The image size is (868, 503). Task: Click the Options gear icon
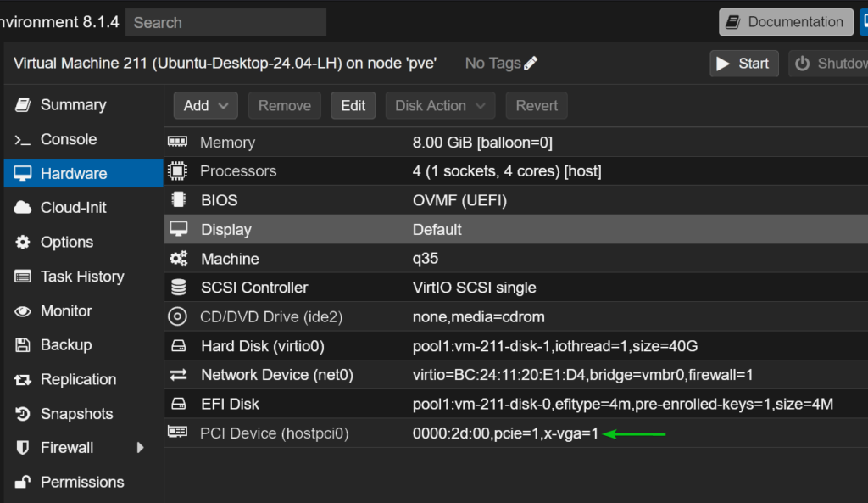23,242
